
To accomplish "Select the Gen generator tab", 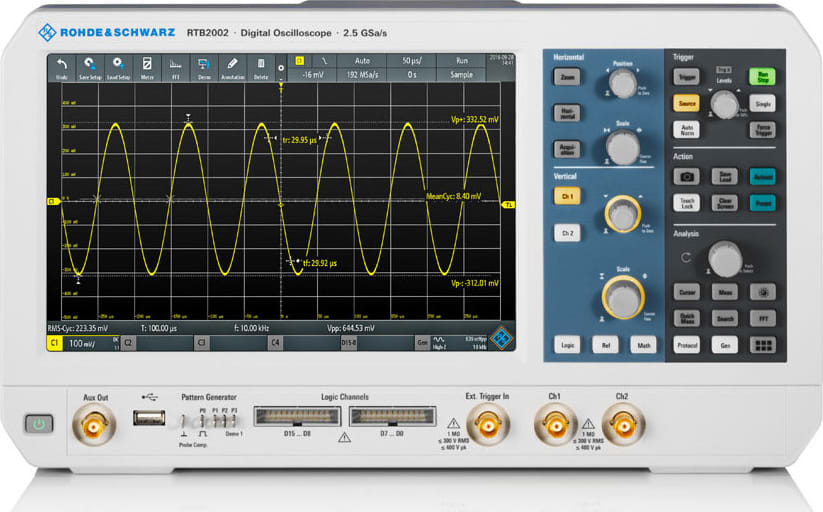I will (x=422, y=343).
